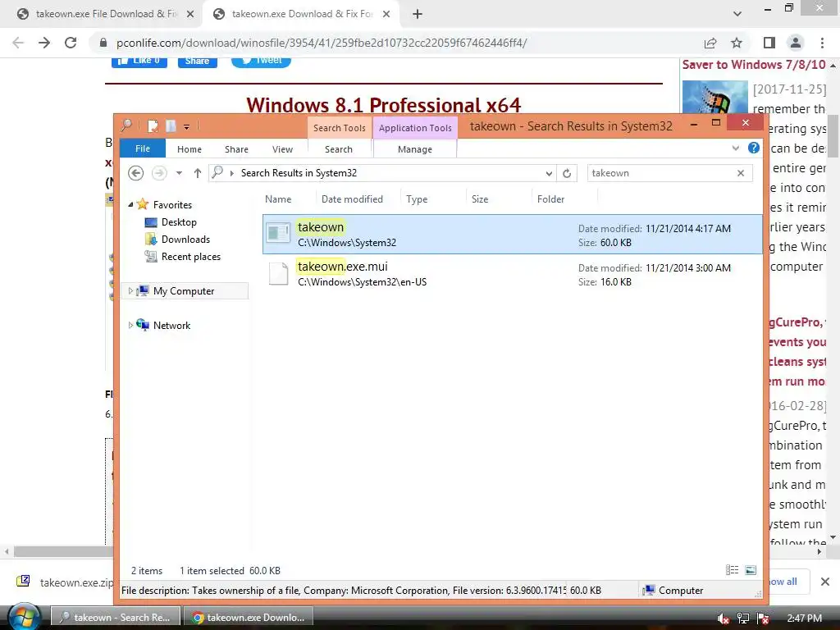Switch to large content view using status bar icon
840x630 pixels.
point(751,570)
